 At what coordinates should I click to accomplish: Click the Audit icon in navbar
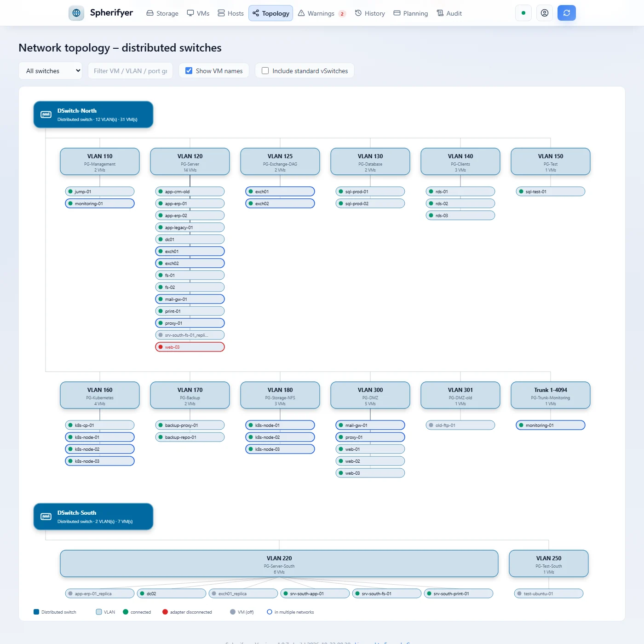point(440,13)
